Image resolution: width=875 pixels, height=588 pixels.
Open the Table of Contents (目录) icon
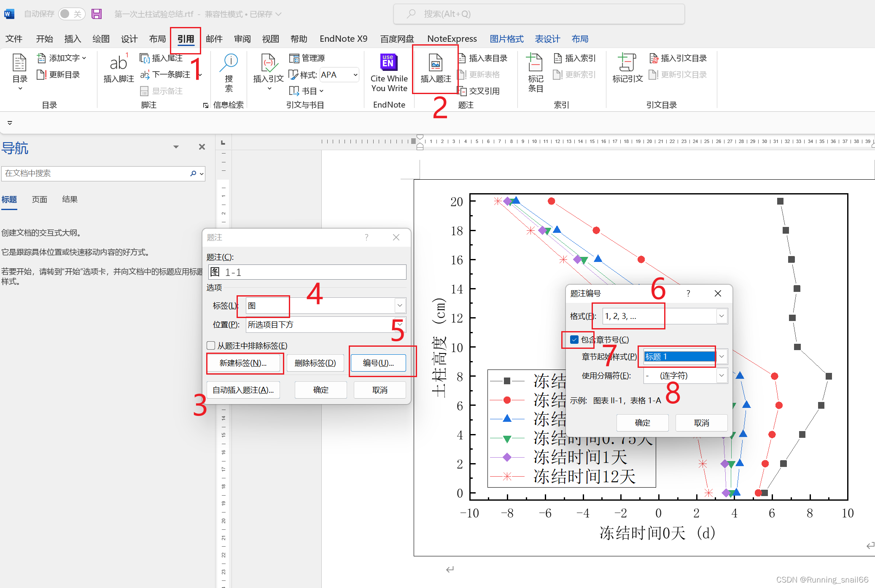pyautogui.click(x=19, y=63)
